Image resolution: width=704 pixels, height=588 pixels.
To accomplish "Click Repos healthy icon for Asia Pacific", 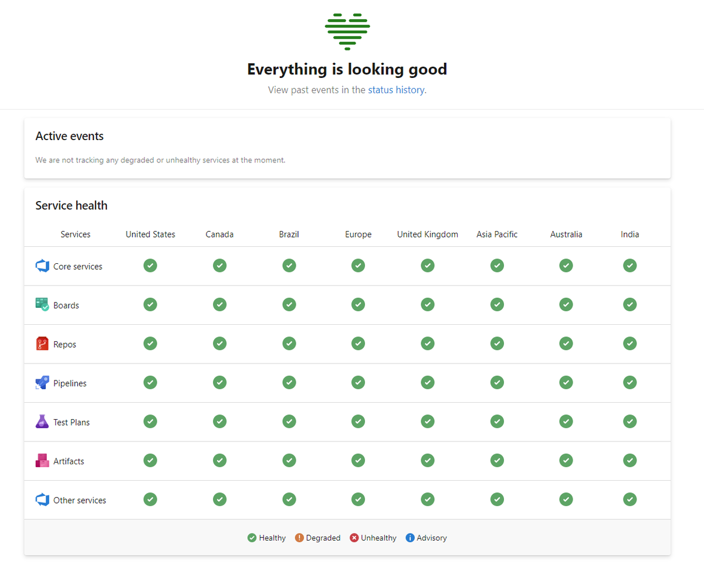I will 497,344.
